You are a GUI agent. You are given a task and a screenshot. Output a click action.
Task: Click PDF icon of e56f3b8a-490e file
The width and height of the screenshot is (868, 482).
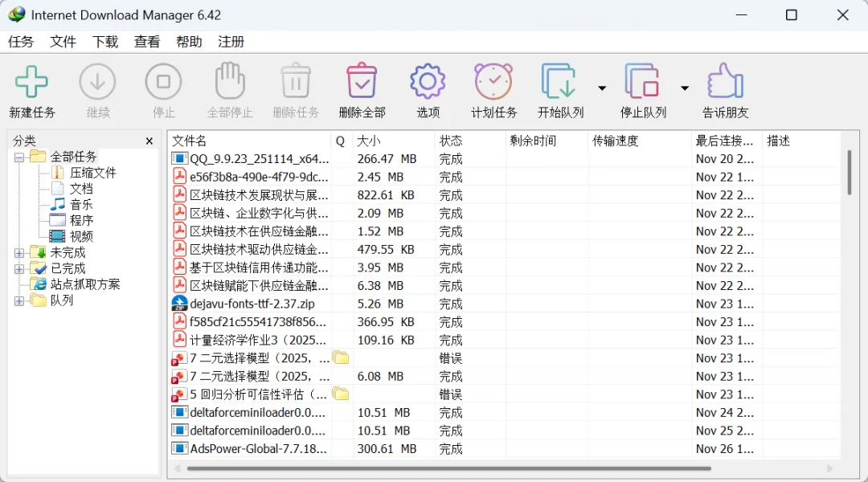click(179, 177)
